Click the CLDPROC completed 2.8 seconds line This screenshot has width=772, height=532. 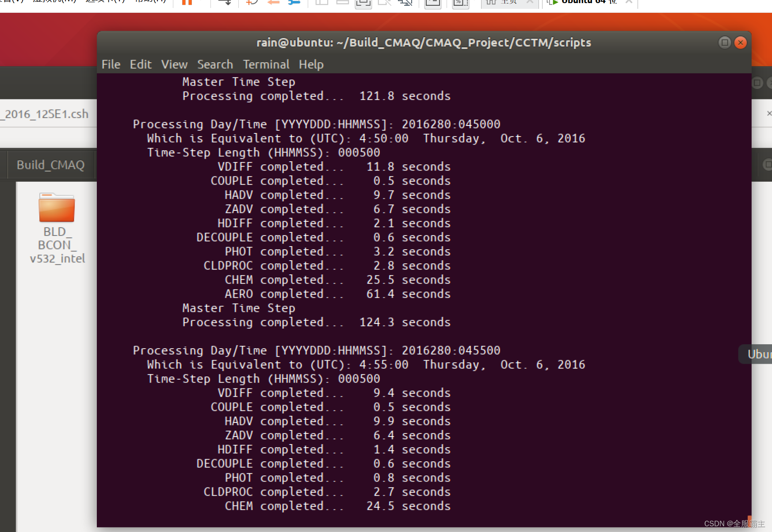click(327, 266)
